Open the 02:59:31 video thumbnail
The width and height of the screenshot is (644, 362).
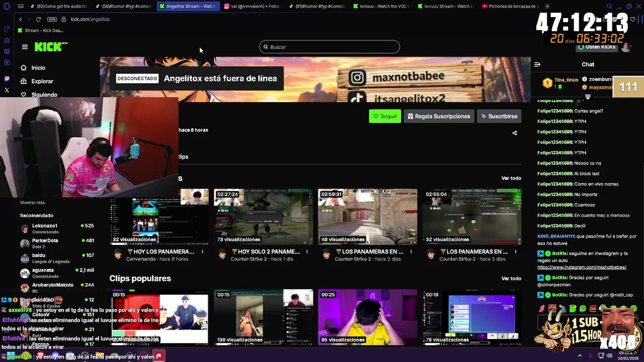click(367, 217)
